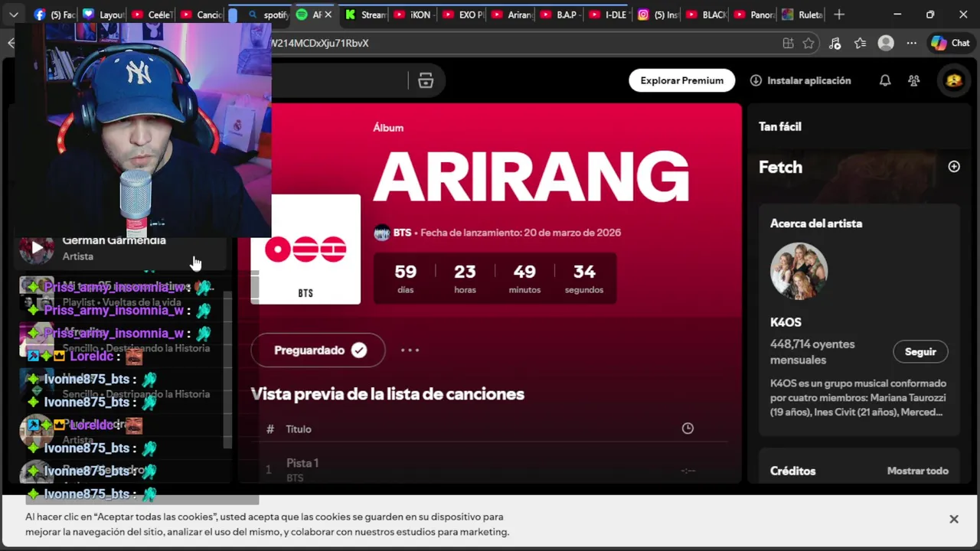Switch to the Layout browser tab
The height and width of the screenshot is (551, 980).
(x=103, y=15)
